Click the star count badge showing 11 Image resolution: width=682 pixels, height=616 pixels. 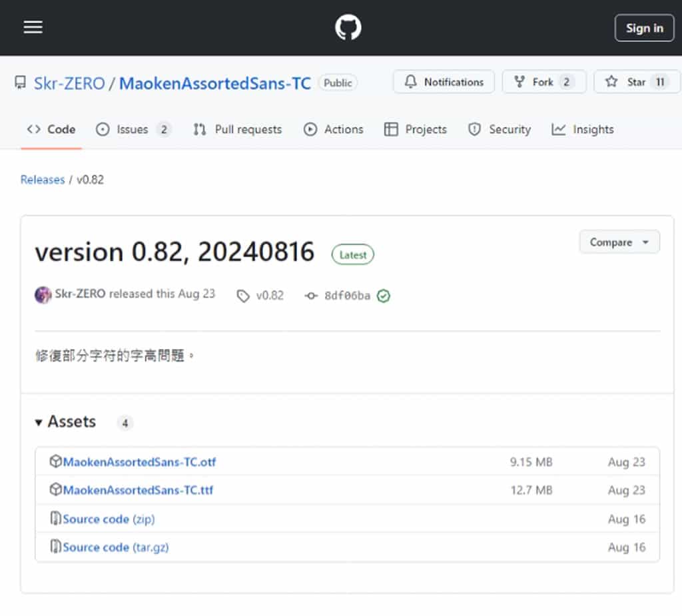[x=660, y=82]
